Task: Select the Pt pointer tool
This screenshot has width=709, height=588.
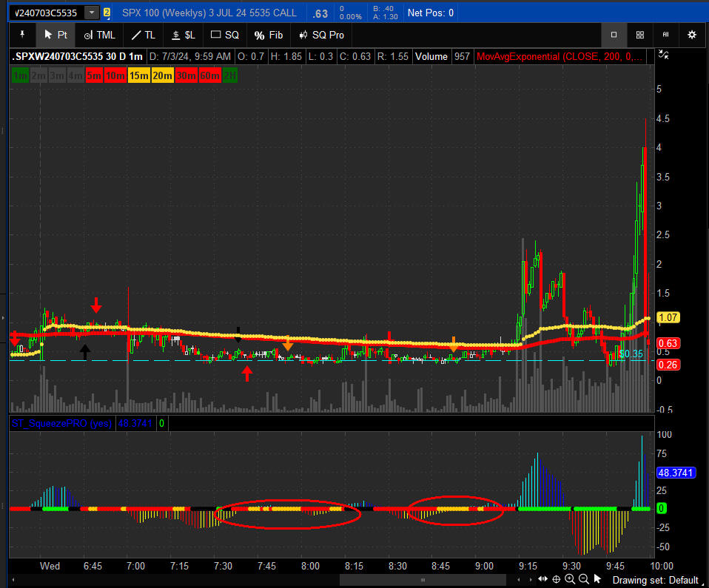Action: click(56, 35)
